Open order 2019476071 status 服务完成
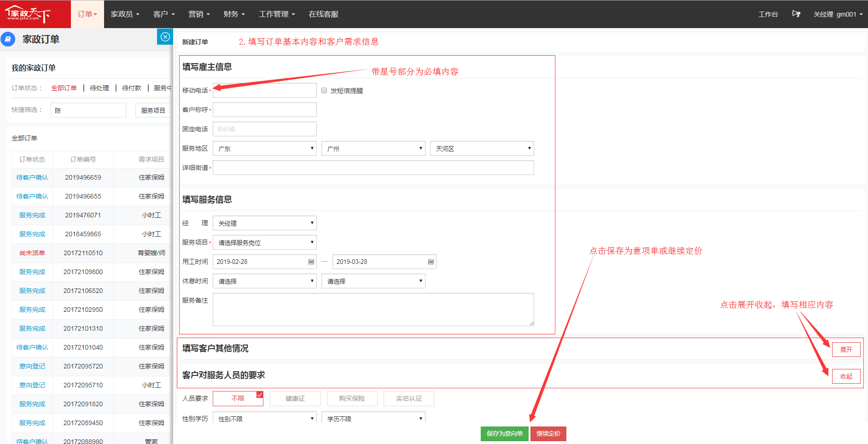 [x=32, y=215]
